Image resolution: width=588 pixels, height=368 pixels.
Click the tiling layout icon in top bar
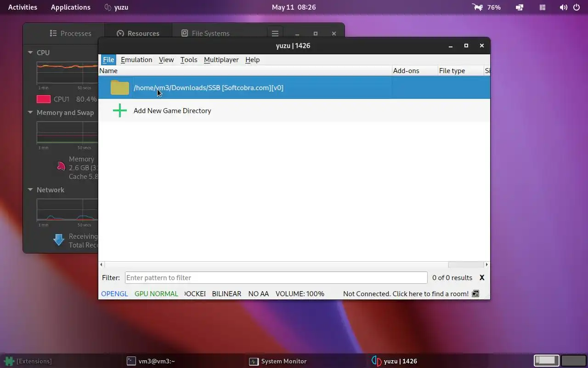(543, 7)
